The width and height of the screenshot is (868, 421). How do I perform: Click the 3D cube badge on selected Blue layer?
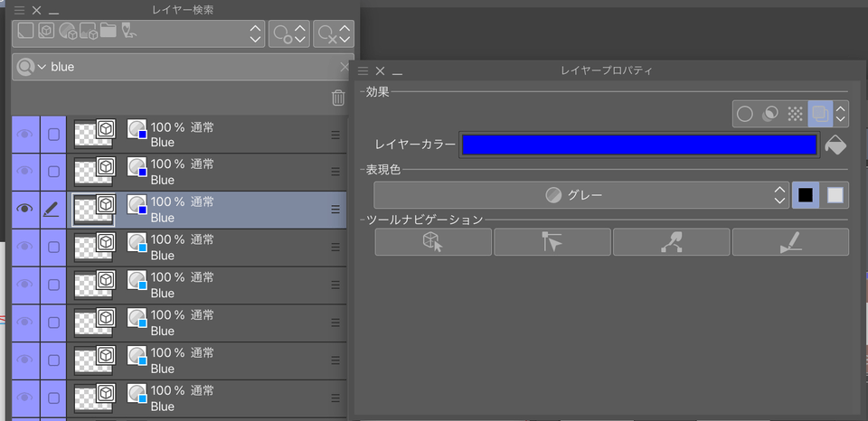point(106,203)
